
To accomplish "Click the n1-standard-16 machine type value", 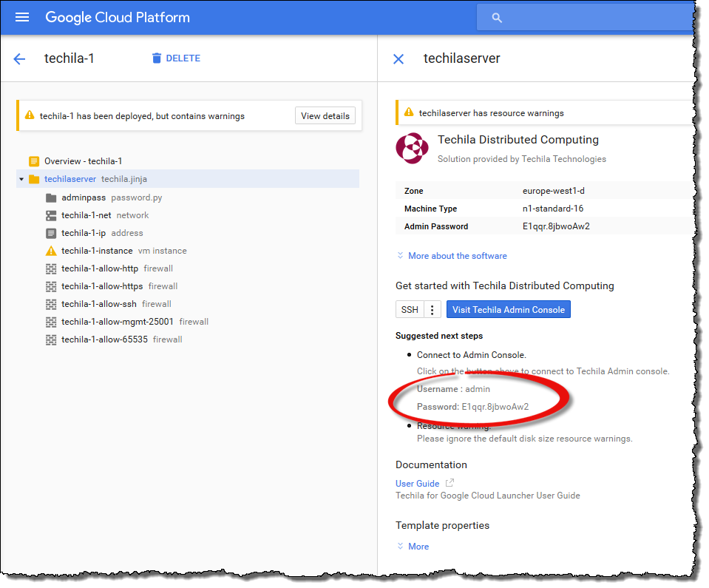I will [x=553, y=209].
